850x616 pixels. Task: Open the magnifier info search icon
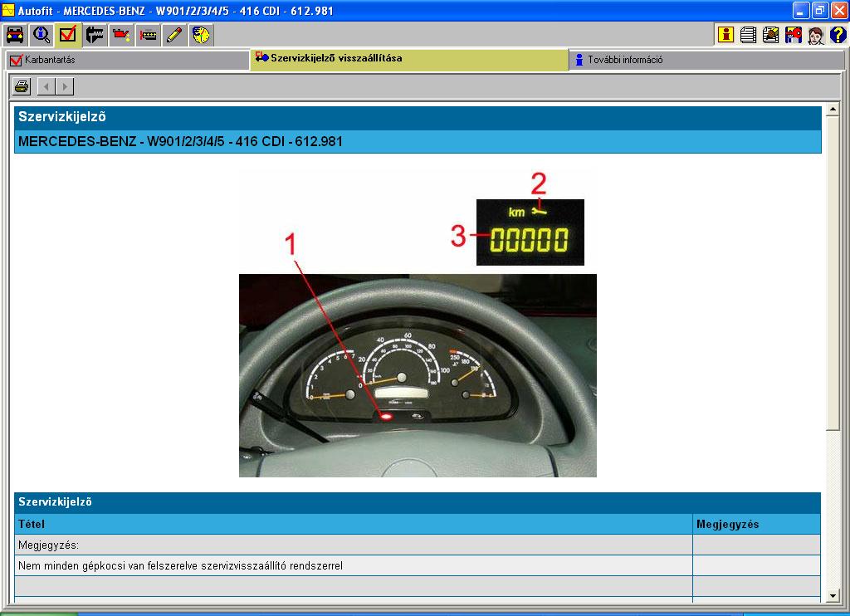[42, 35]
